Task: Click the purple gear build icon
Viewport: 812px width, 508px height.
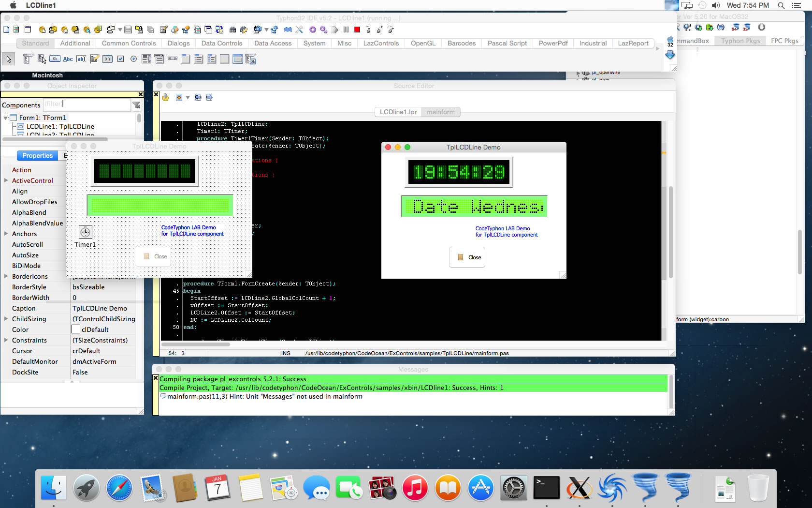Action: [313, 30]
